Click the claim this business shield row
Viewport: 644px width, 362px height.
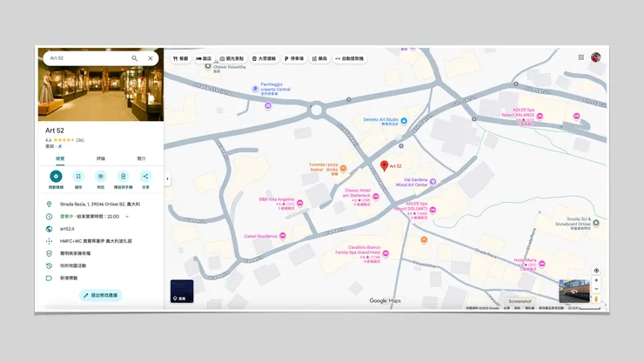[x=101, y=253]
